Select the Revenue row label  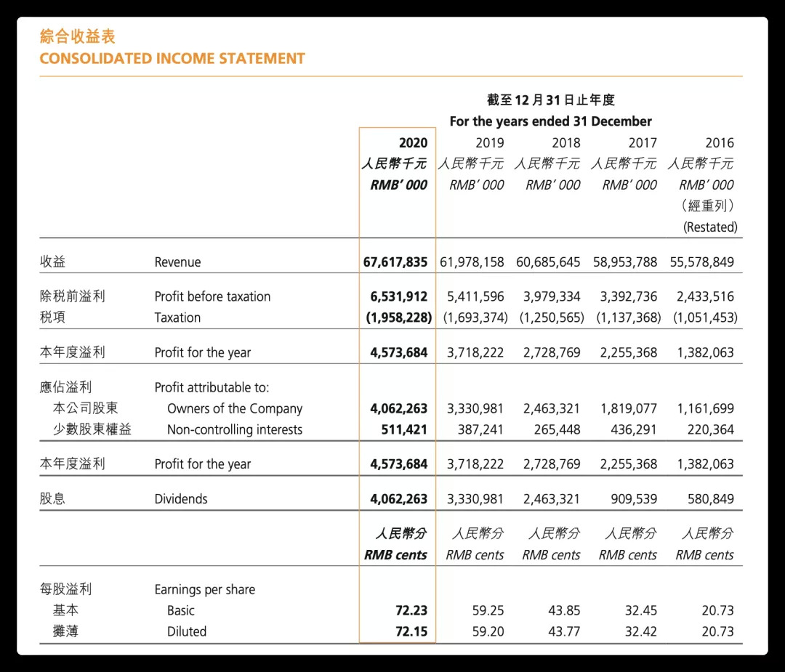(178, 262)
